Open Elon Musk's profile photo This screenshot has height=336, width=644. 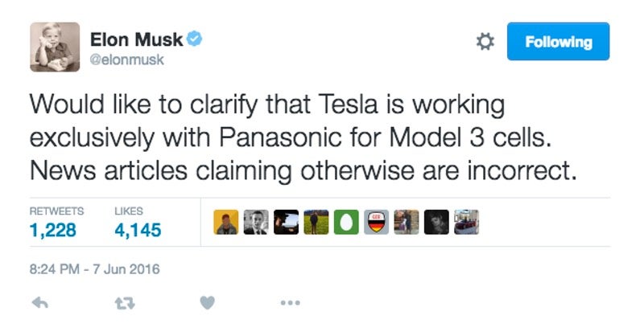coord(55,47)
